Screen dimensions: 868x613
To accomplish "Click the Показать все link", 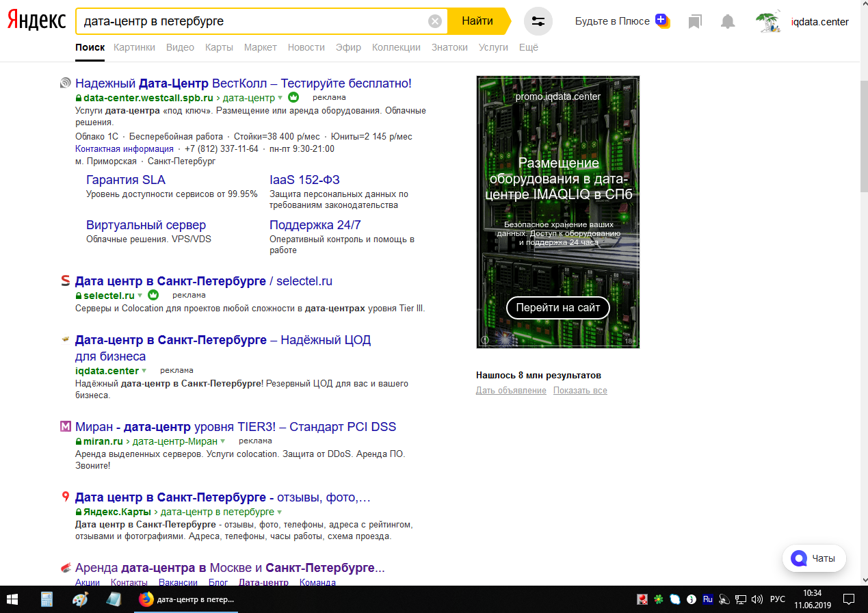I will pyautogui.click(x=580, y=391).
